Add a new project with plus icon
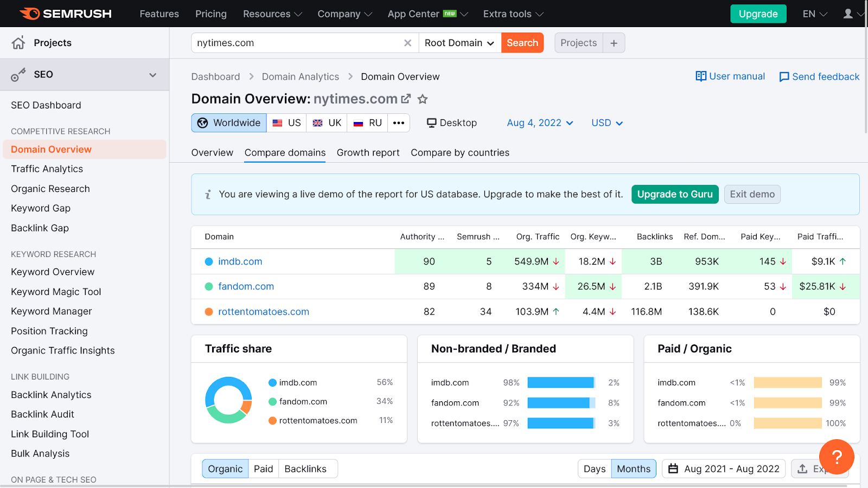This screenshot has width=868, height=488. 614,43
